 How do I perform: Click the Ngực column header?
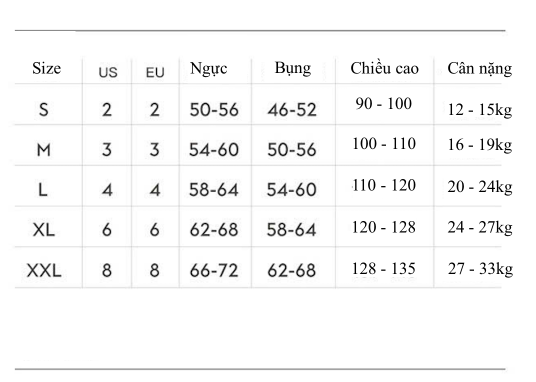209,68
